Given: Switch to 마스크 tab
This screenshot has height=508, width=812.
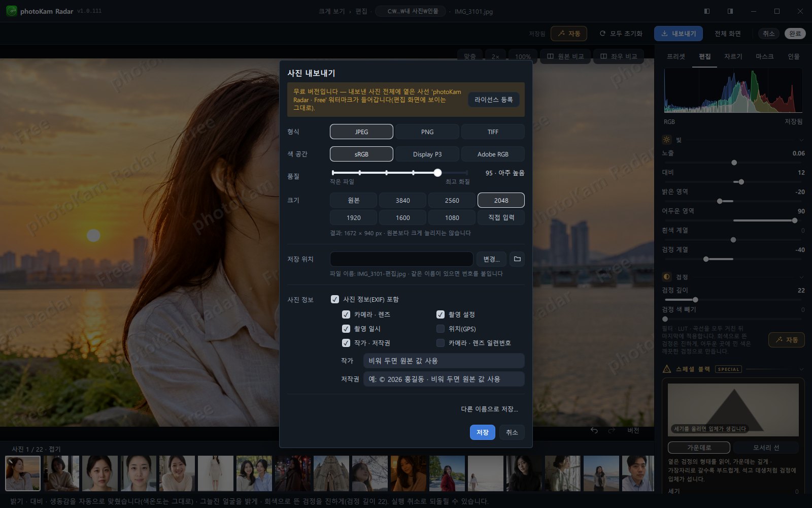Looking at the screenshot, I should coord(765,56).
